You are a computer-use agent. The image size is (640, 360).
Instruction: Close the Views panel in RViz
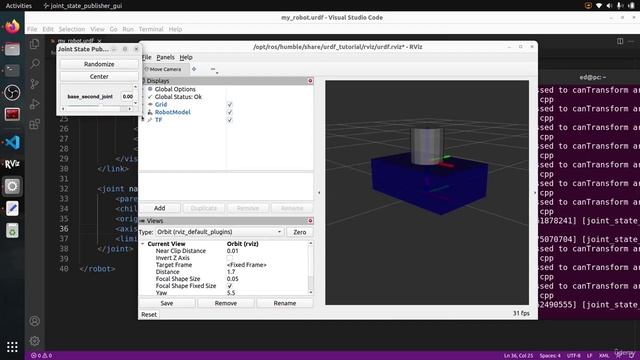click(310, 221)
